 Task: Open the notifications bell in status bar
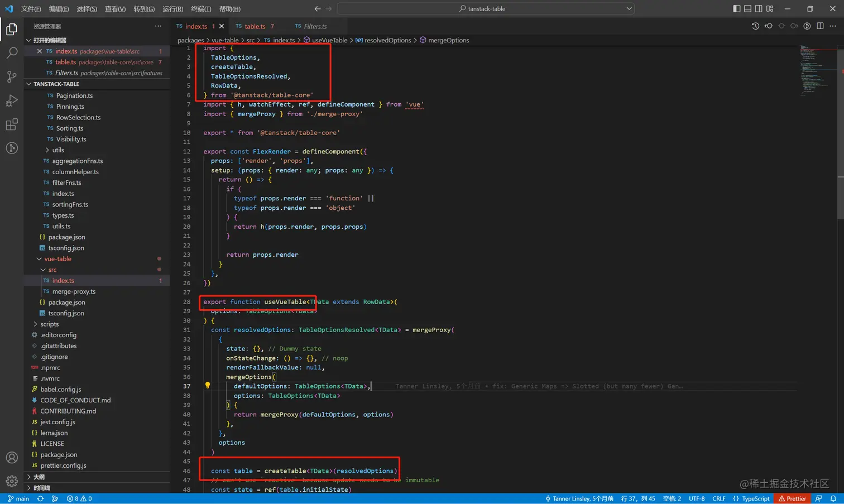[833, 498]
